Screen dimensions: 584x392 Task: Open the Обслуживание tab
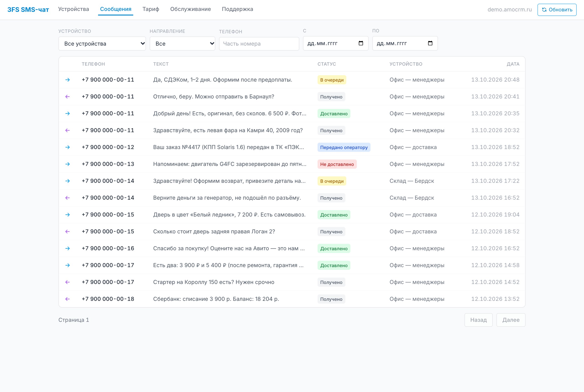pos(190,9)
